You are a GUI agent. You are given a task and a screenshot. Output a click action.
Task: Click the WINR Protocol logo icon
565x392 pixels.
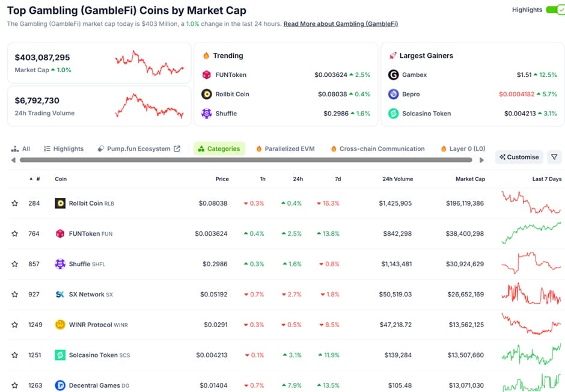[x=60, y=325]
